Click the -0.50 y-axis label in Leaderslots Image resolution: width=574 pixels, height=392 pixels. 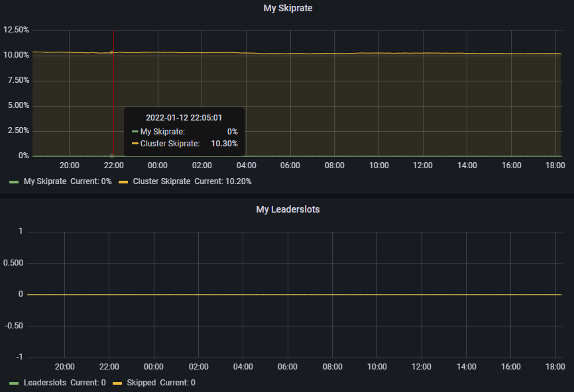(14, 326)
